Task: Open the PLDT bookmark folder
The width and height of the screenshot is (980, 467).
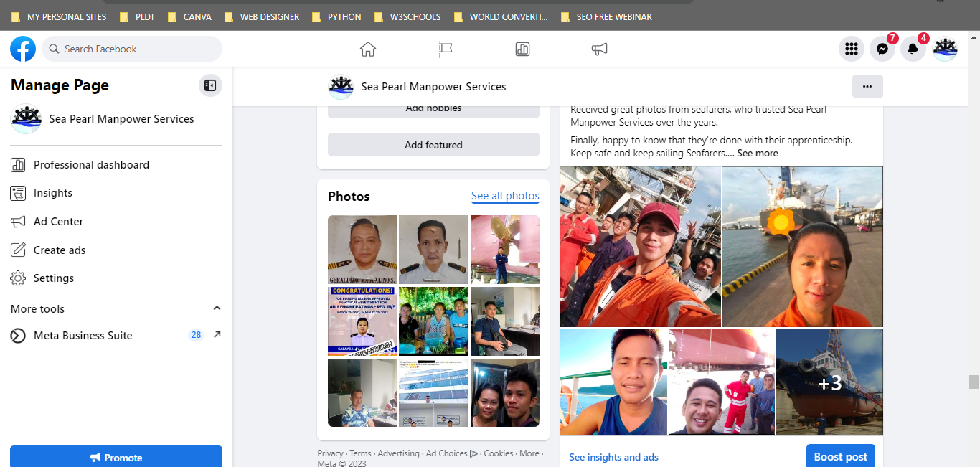Action: pos(137,16)
